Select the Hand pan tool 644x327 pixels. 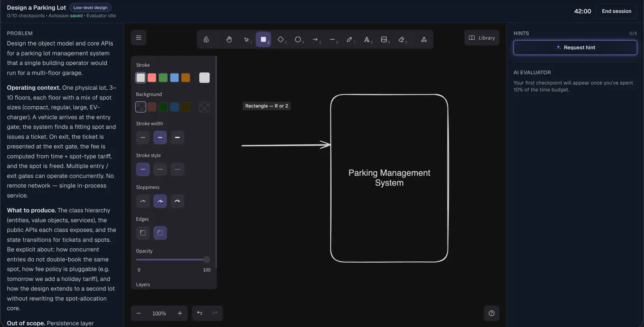pyautogui.click(x=229, y=39)
